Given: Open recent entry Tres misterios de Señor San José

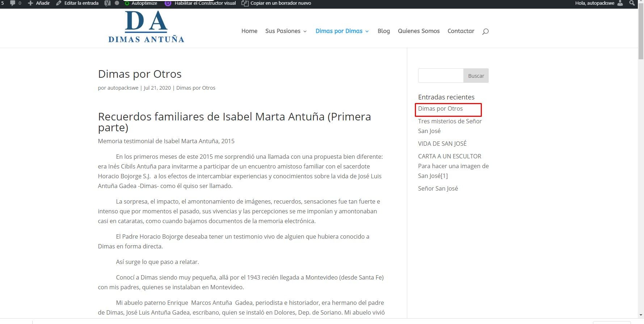Looking at the screenshot, I should 450,126.
